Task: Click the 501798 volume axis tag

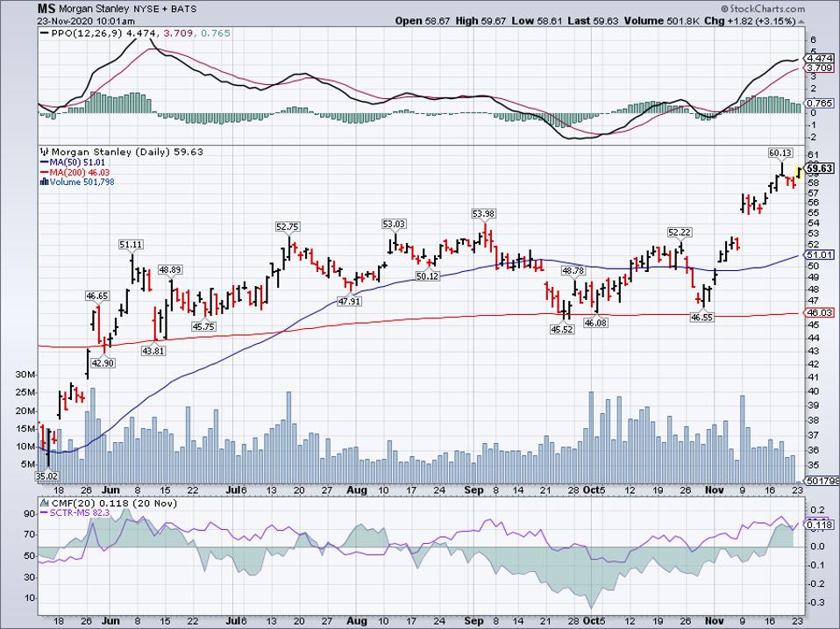Action: tap(822, 482)
